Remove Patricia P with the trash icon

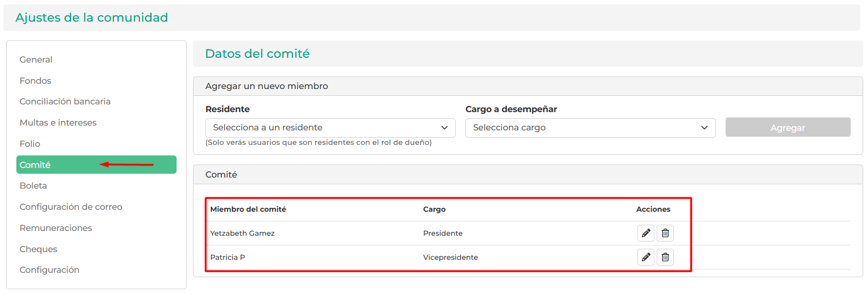pyautogui.click(x=665, y=257)
